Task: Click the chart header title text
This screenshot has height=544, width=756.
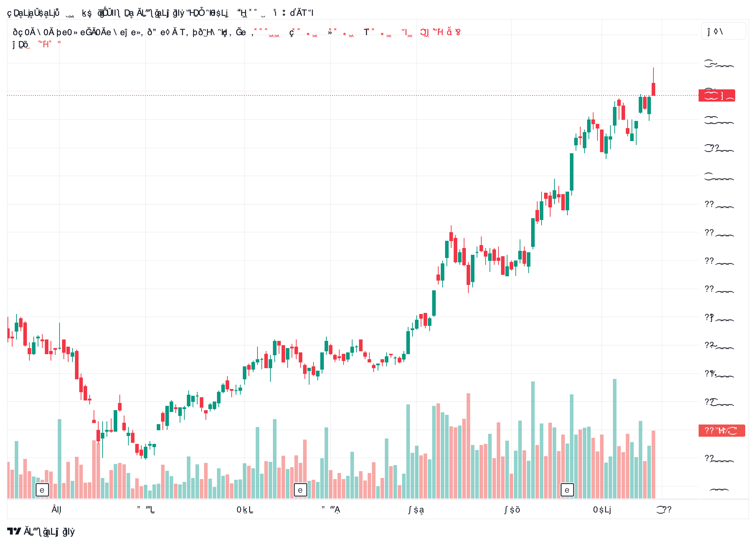Action: click(160, 13)
